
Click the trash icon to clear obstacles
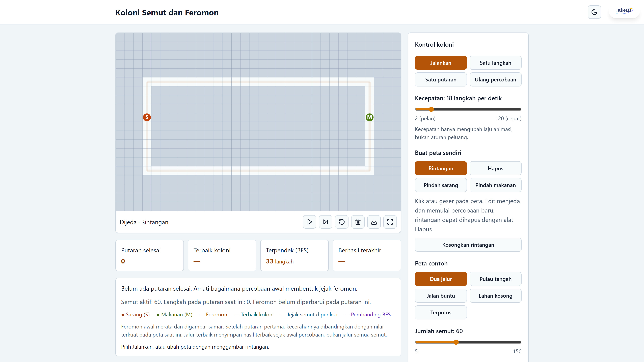pos(358,222)
